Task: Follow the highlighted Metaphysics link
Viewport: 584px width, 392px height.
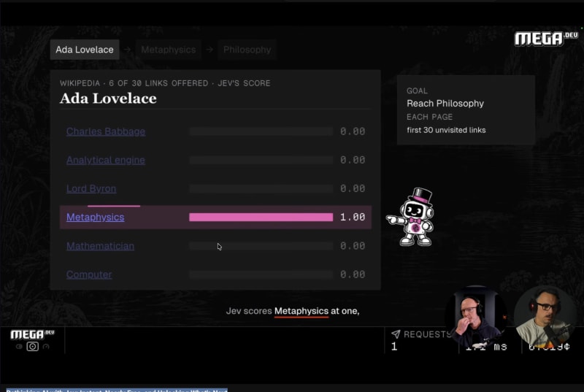Action: (96, 217)
